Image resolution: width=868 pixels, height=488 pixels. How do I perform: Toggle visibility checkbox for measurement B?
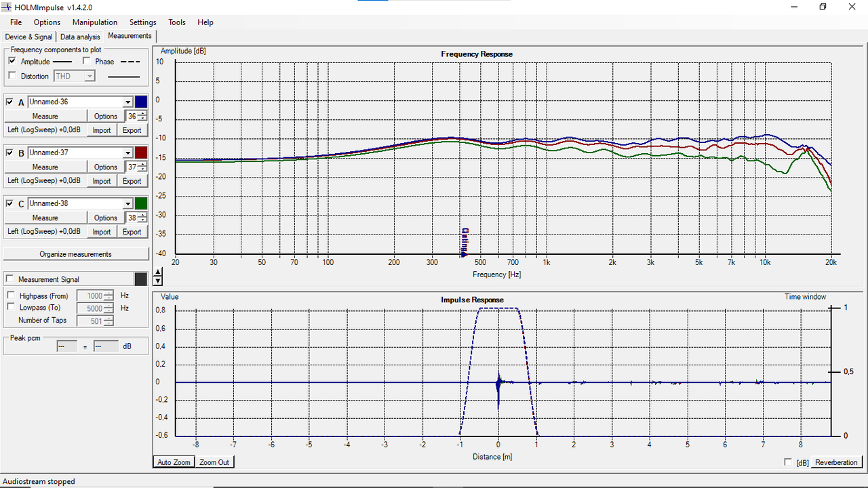9,152
